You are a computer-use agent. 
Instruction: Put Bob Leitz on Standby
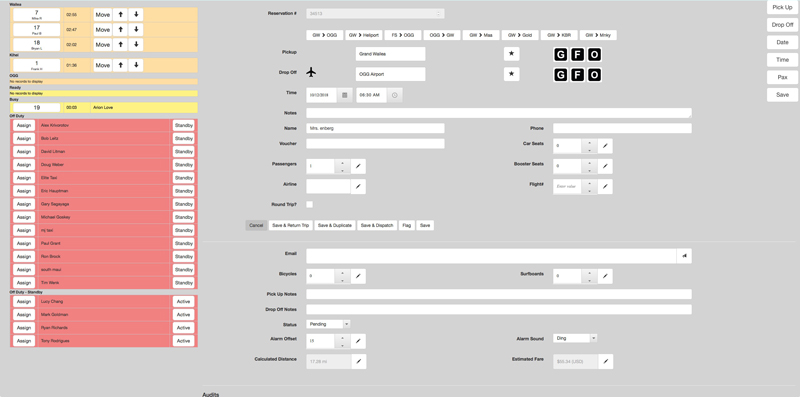[x=184, y=138]
